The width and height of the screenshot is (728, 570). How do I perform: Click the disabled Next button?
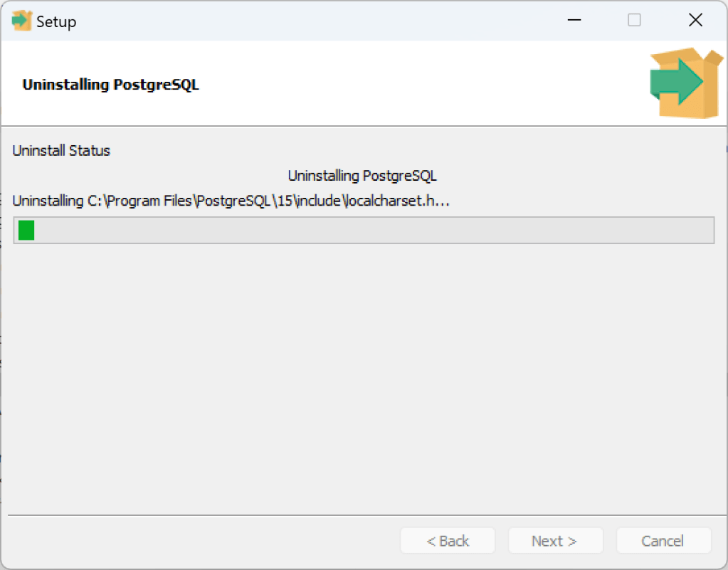pos(555,541)
